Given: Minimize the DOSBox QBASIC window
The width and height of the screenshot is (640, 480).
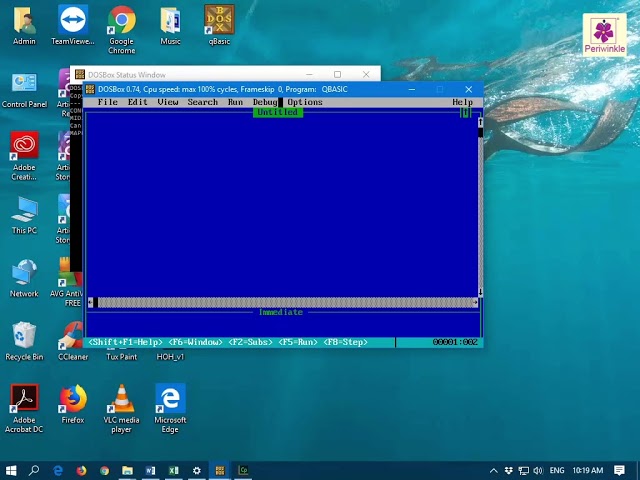Looking at the screenshot, I should (412, 89).
